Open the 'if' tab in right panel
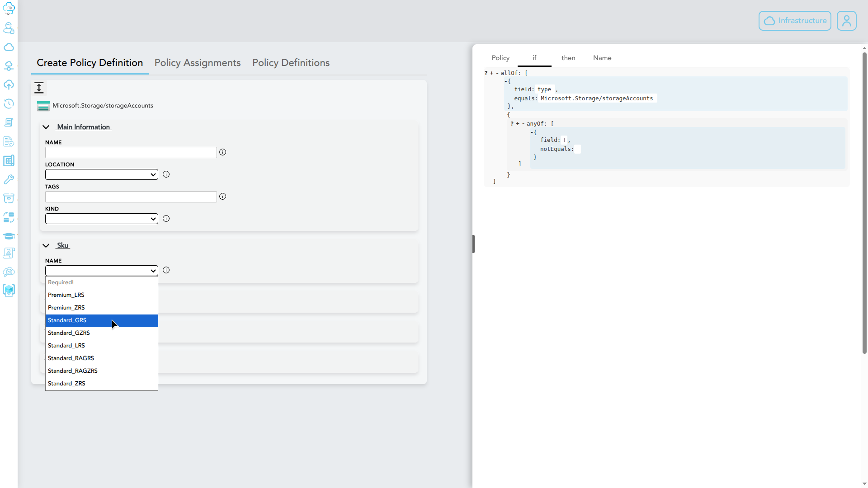868x488 pixels. [534, 58]
